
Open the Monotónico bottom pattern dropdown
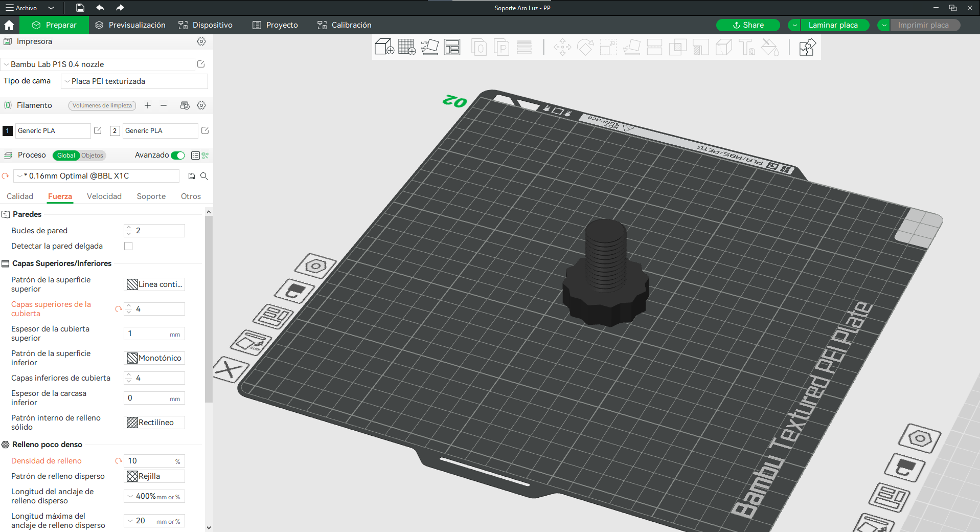(x=154, y=358)
